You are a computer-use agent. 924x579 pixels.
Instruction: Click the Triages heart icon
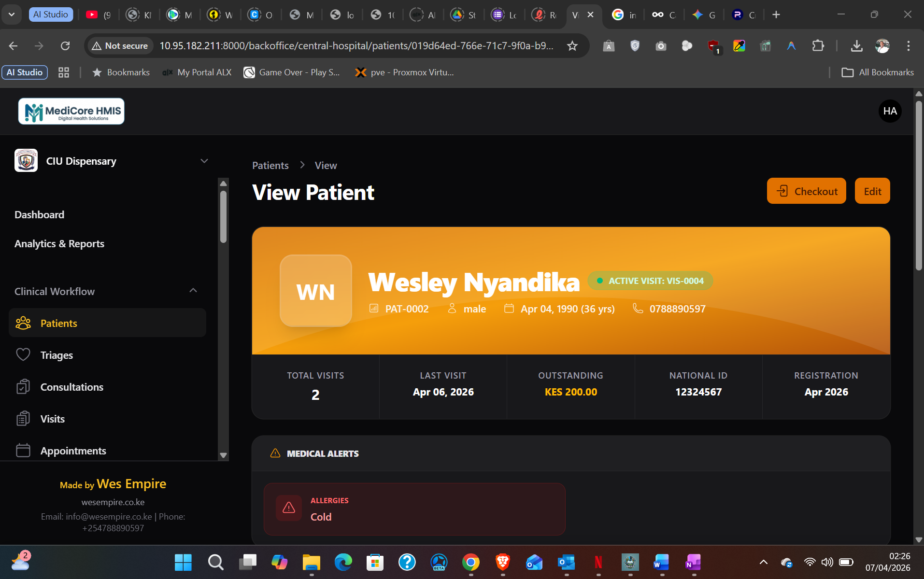[23, 355]
